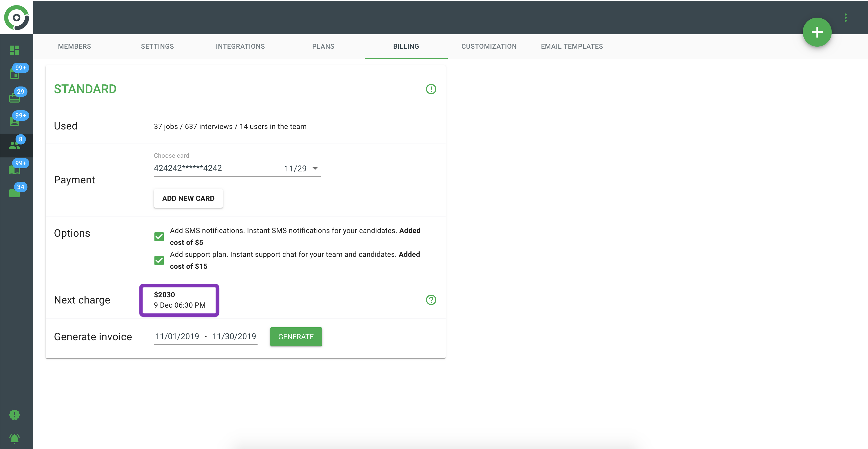Switch to the PLANS tab
Image resolution: width=868 pixels, height=449 pixels.
(x=323, y=47)
